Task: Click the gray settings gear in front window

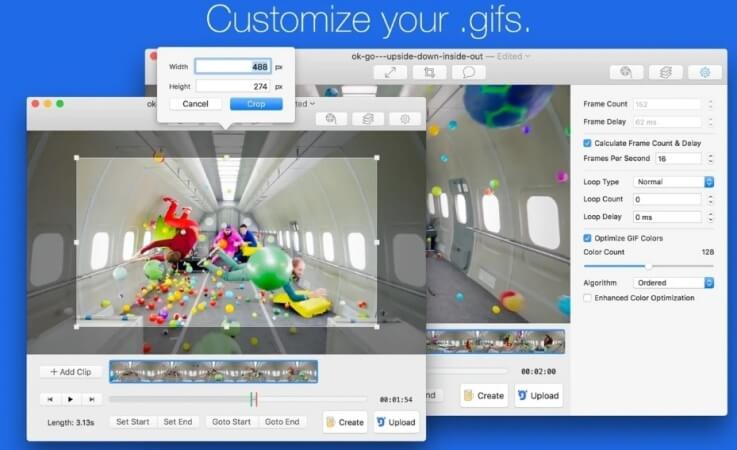Action: (x=405, y=119)
